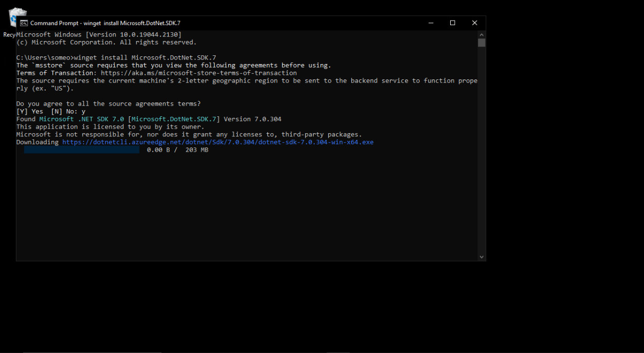Click the Version 7.0.304 text
The width and height of the screenshot is (644, 353).
coord(253,119)
